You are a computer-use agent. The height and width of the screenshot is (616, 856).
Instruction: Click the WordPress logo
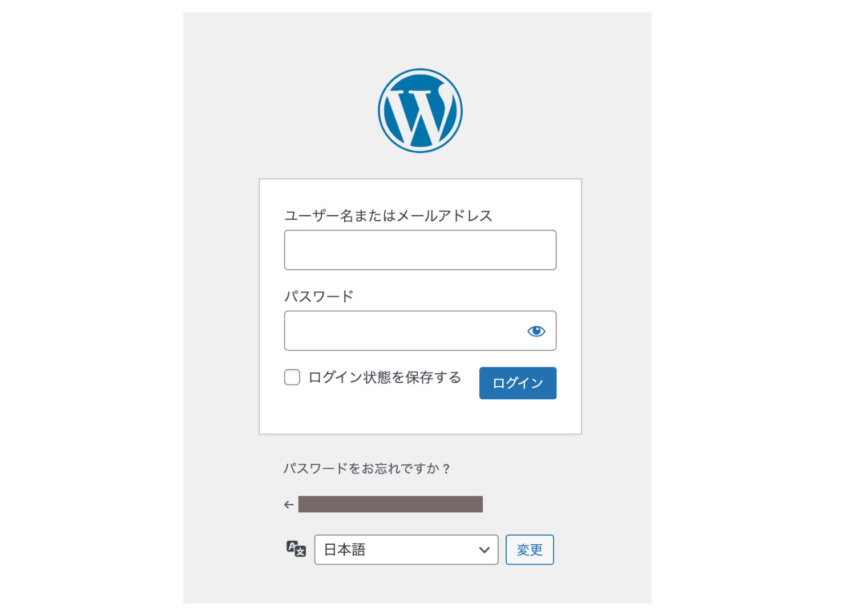point(420,111)
